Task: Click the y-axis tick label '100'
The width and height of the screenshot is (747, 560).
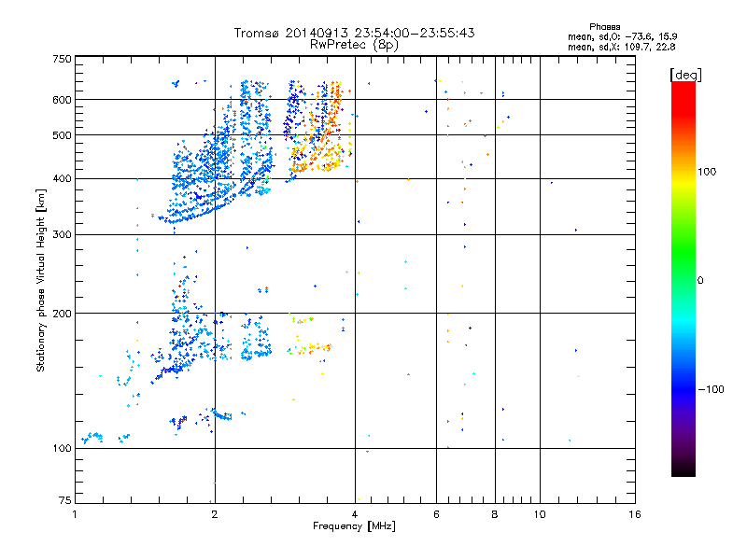Action: [63, 448]
